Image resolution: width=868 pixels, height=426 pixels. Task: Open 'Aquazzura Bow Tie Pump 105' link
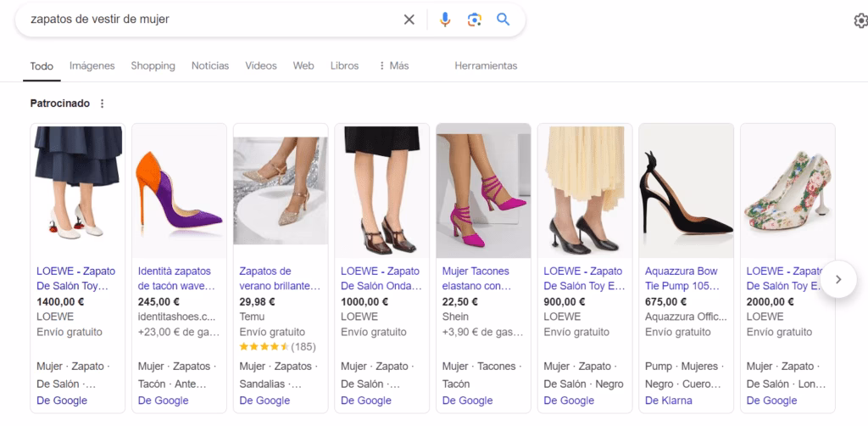point(682,278)
